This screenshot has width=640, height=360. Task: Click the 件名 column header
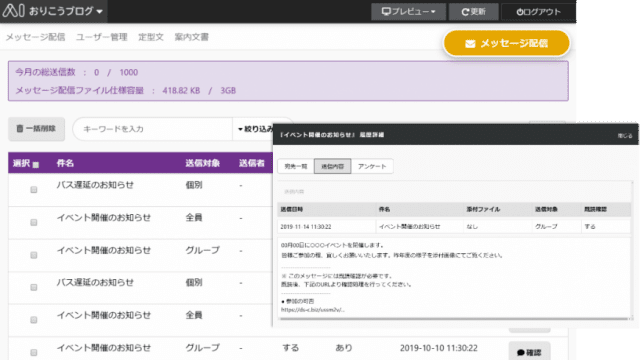coord(65,163)
